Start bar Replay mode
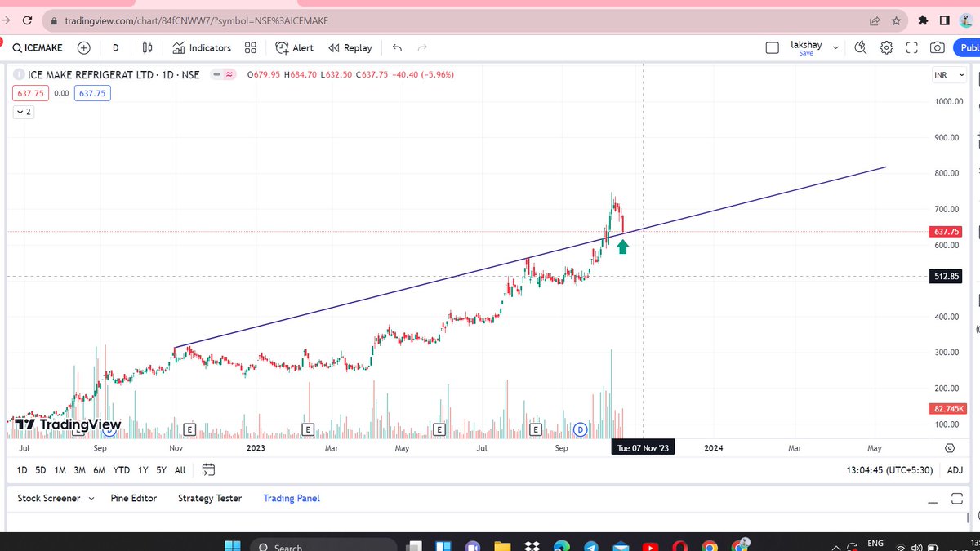 tap(350, 47)
